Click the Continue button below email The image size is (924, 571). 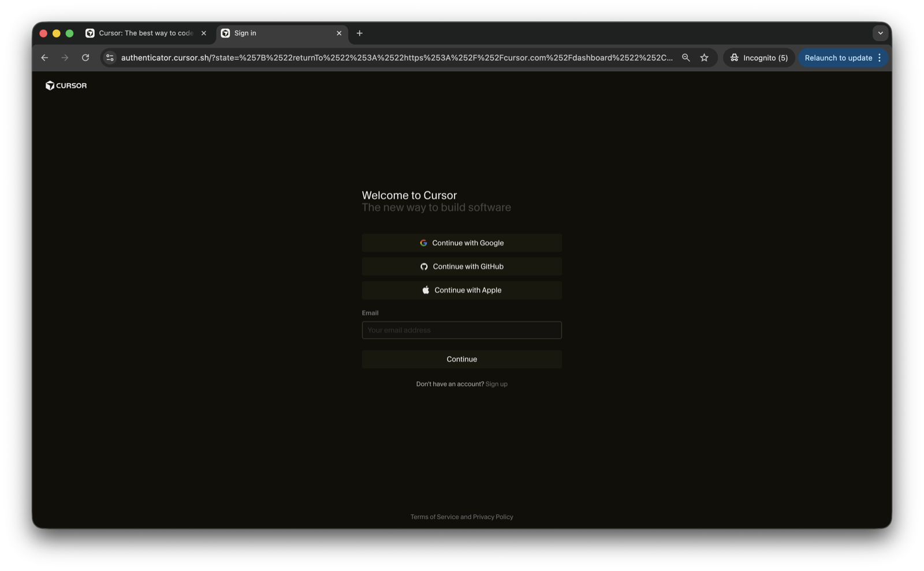(x=461, y=359)
